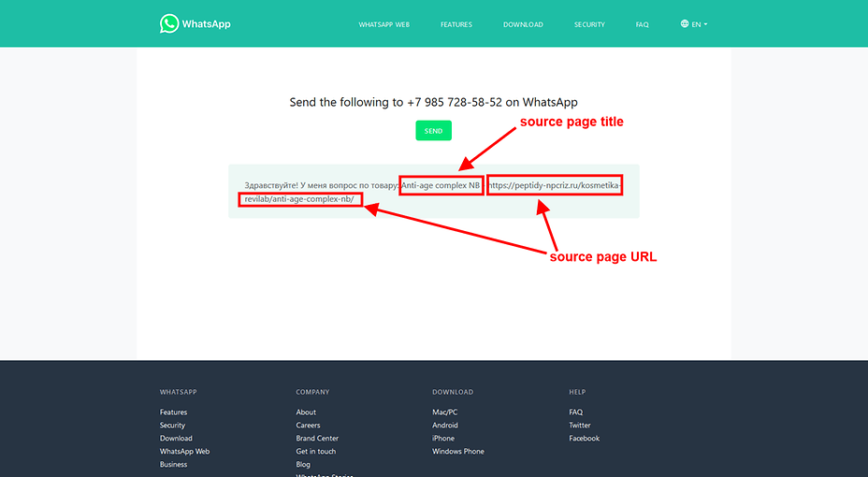868x477 pixels.
Task: Open Security link in footer
Action: (172, 425)
